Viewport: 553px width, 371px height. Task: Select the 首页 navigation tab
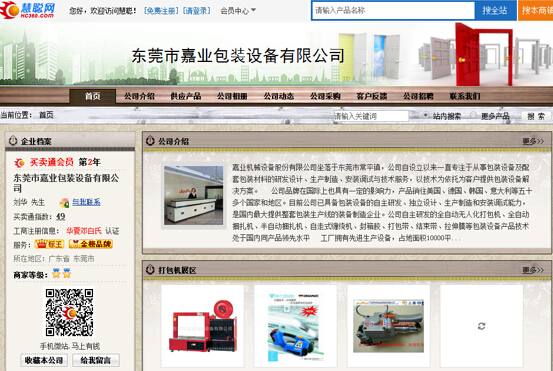[93, 96]
